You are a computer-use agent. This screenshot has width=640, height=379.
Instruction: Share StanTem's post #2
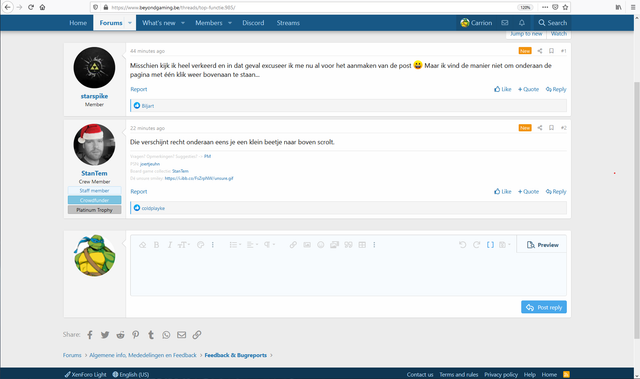(540, 128)
